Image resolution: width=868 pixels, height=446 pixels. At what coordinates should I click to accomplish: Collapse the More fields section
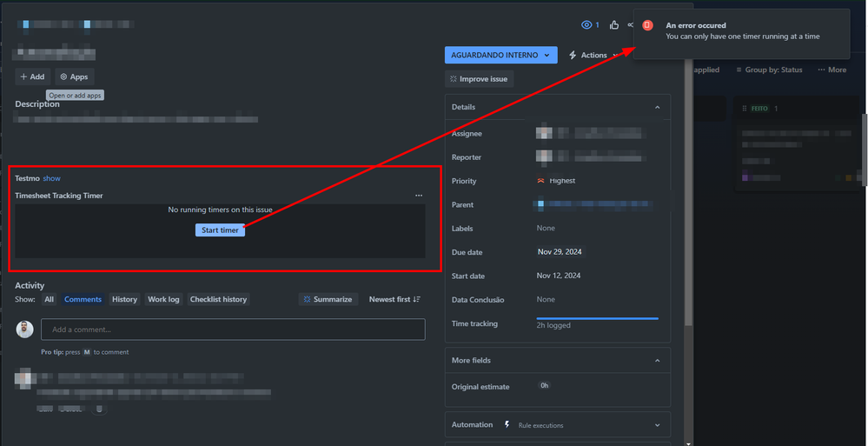click(657, 361)
